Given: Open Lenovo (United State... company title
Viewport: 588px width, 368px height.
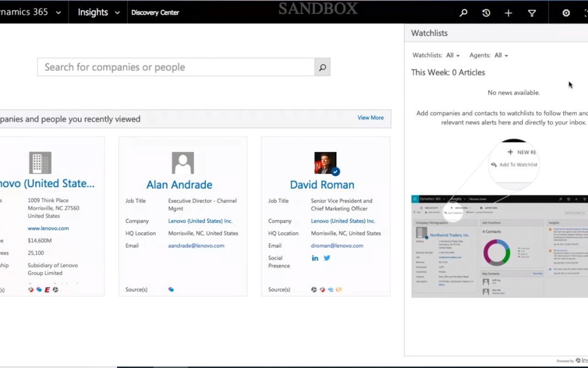Looking at the screenshot, I should (x=47, y=184).
